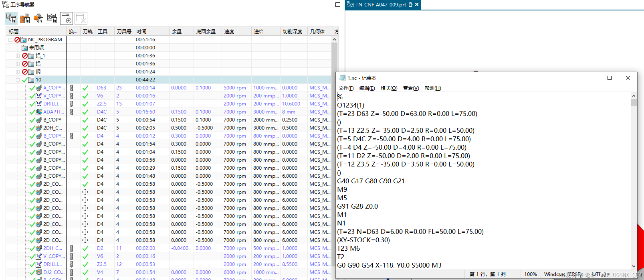Image resolution: width=644 pixels, height=280 pixels.
Task: Click the 刀轨 column header
Action: click(x=88, y=31)
